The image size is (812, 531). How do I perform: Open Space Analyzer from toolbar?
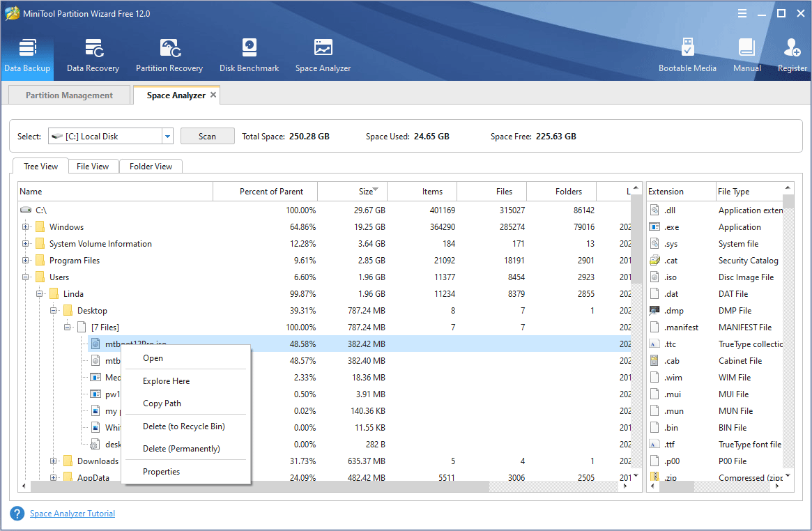(x=323, y=56)
